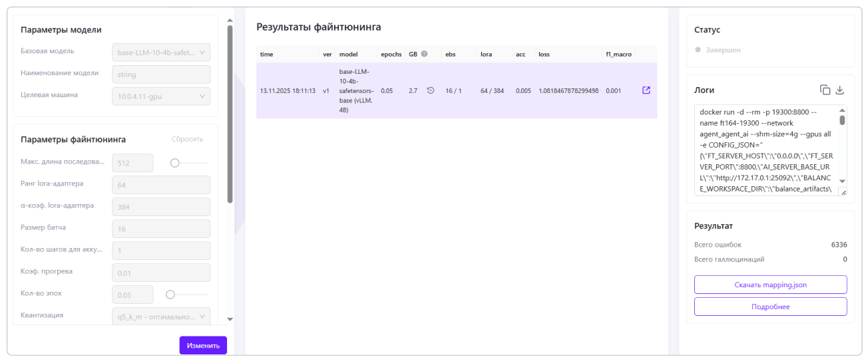Screen dimensions: 868x361
Task: Click the resize handle of logs box
Action: point(843,193)
